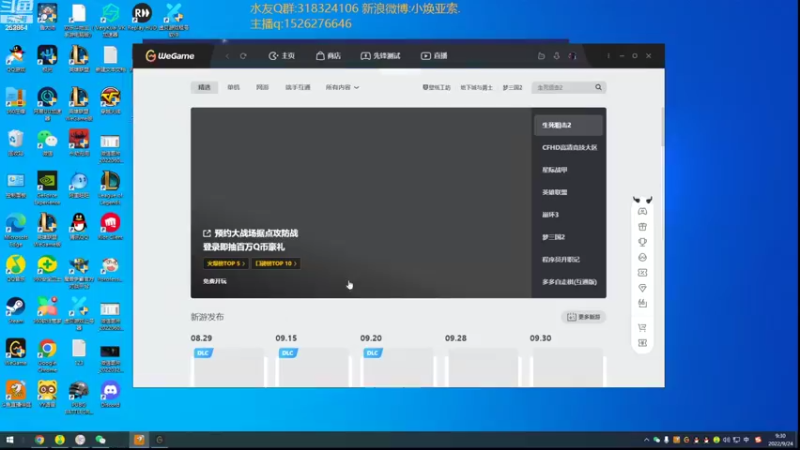Image resolution: width=800 pixels, height=450 pixels.
Task: Open the 09.28 new release card
Action: click(483, 366)
